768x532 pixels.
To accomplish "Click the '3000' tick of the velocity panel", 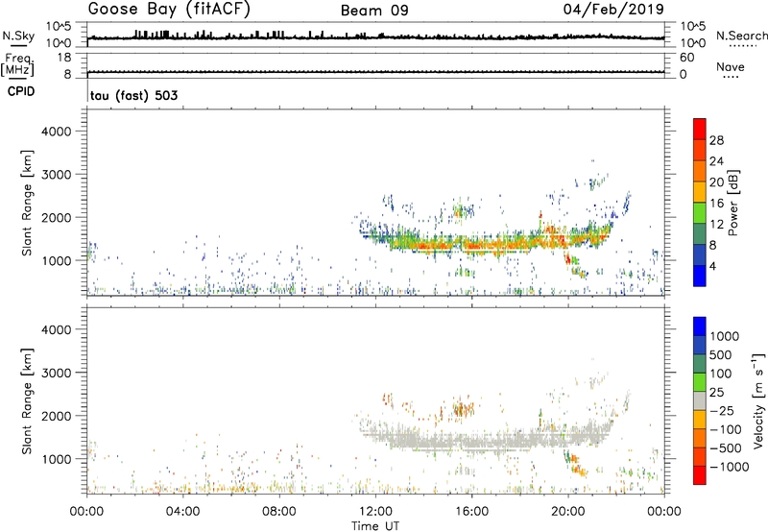I will [56, 373].
